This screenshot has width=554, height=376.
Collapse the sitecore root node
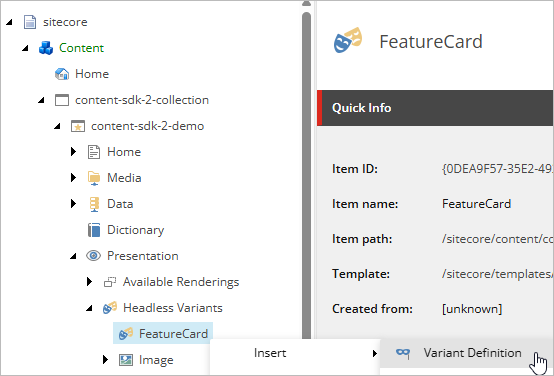pos(9,22)
